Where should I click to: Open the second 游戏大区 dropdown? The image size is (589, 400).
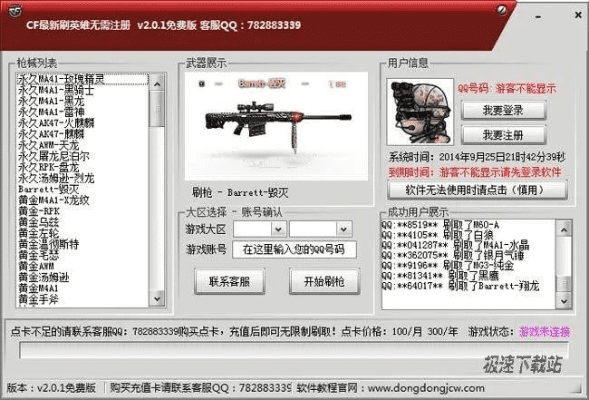point(344,229)
